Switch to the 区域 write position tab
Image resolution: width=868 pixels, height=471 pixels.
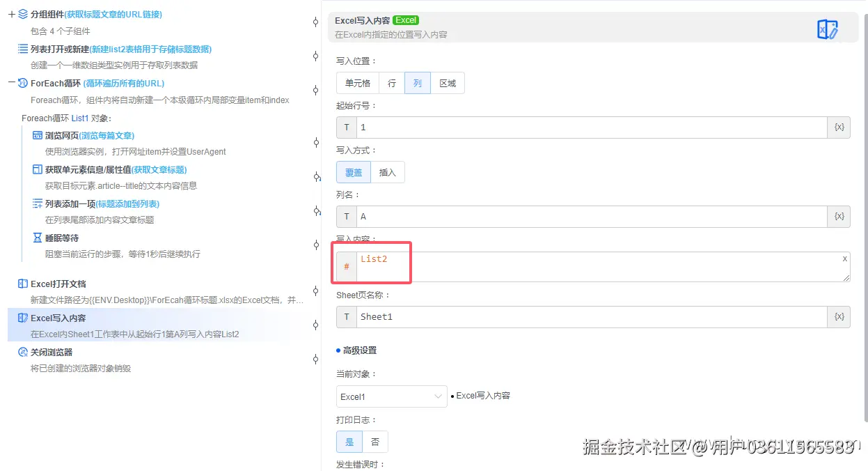point(448,82)
